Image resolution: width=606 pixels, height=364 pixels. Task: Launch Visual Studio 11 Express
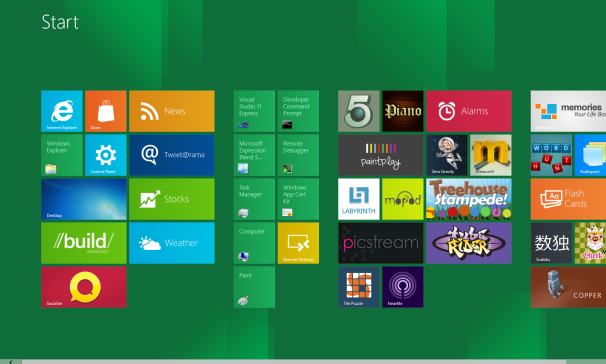[254, 111]
